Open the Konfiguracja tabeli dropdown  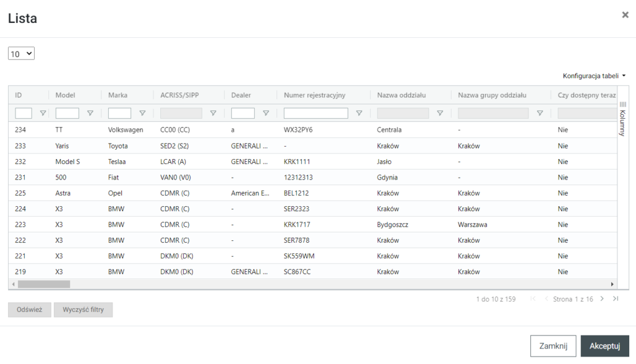coord(594,76)
